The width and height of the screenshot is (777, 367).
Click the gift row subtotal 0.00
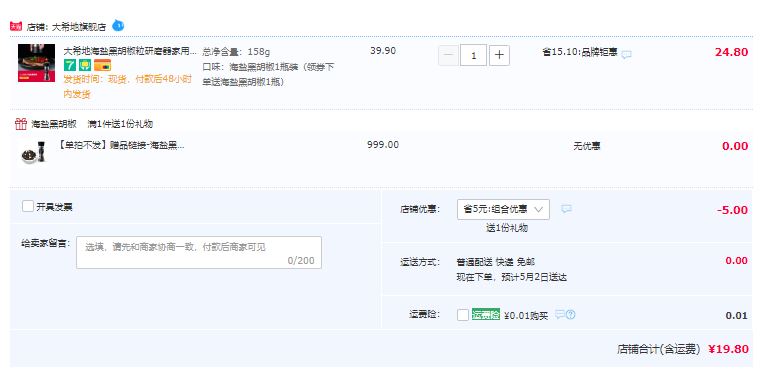click(735, 146)
